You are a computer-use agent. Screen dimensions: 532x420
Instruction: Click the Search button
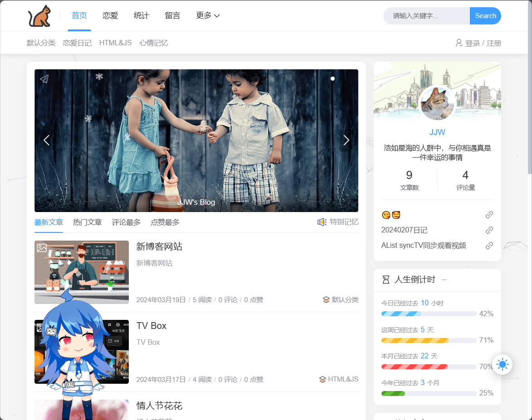click(x=485, y=16)
